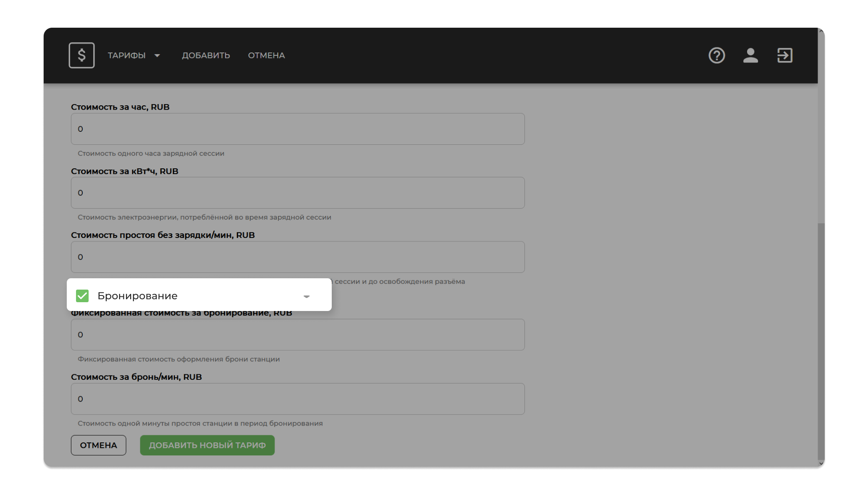Click label 'Стоимость за час, RUB'
The image size is (868, 494).
coord(120,107)
